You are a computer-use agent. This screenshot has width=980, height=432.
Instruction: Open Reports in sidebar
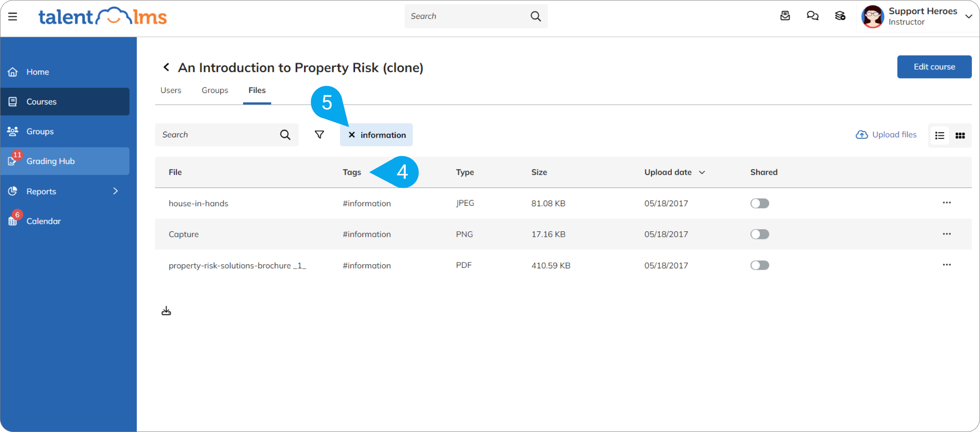coord(65,191)
